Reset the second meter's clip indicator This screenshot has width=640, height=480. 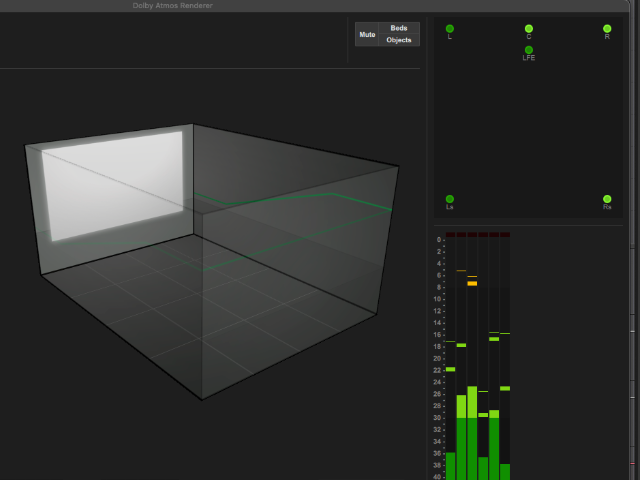coord(461,235)
